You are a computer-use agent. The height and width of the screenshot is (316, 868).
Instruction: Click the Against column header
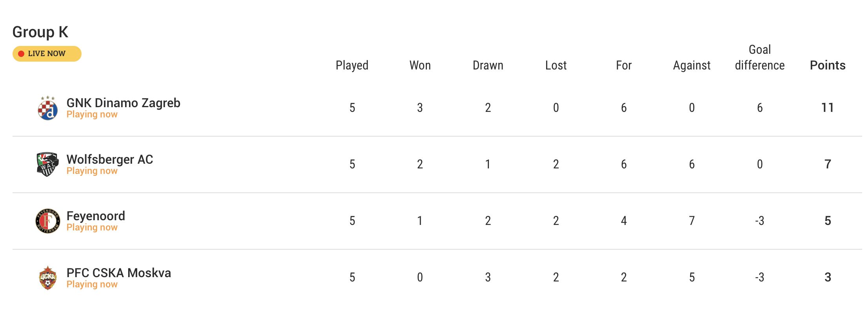[x=692, y=65]
